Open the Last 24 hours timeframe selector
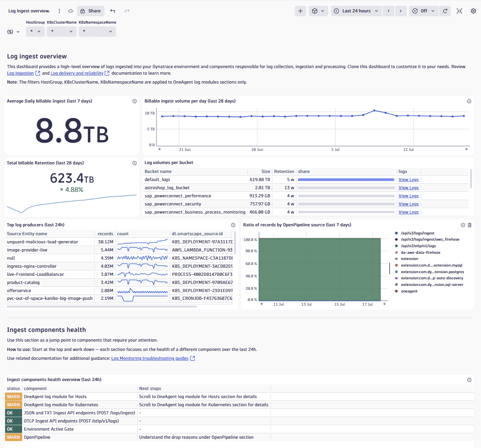This screenshot has height=448, width=481. point(356,11)
